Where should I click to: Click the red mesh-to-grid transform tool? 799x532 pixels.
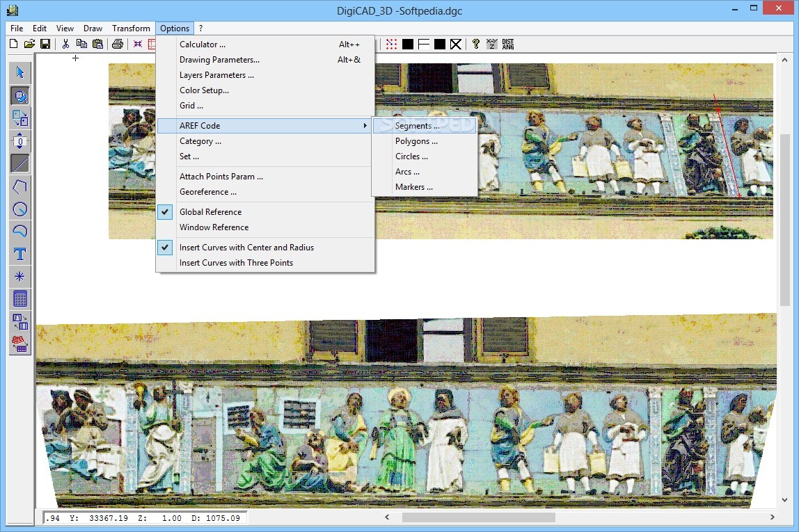point(20,344)
